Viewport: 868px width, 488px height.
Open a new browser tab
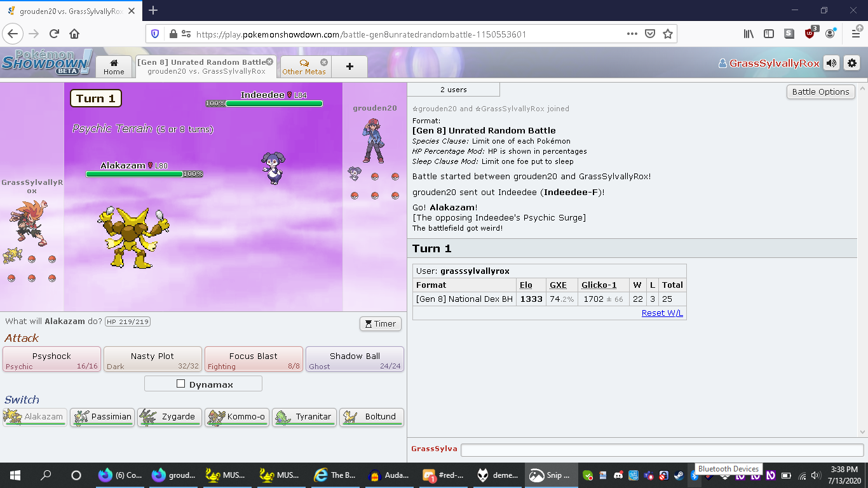coord(153,10)
